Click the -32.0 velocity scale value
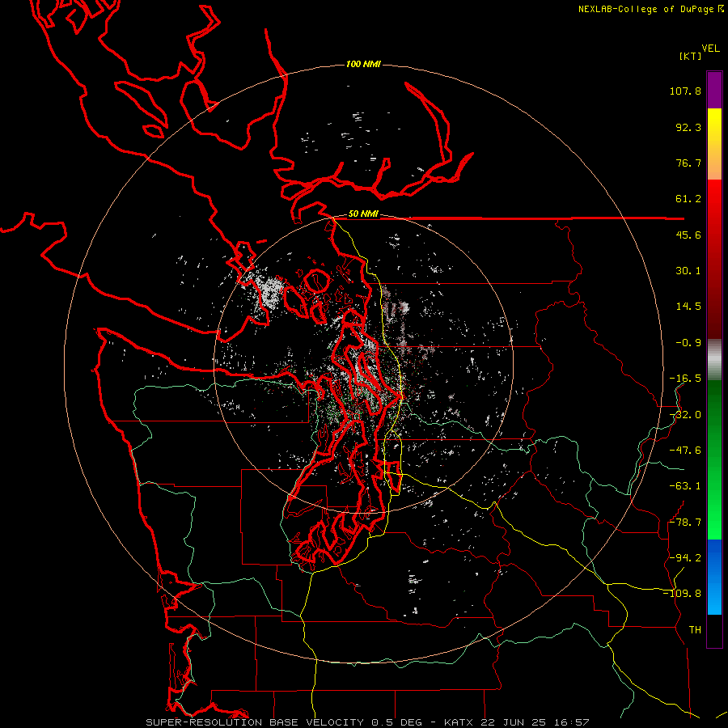 [x=685, y=415]
